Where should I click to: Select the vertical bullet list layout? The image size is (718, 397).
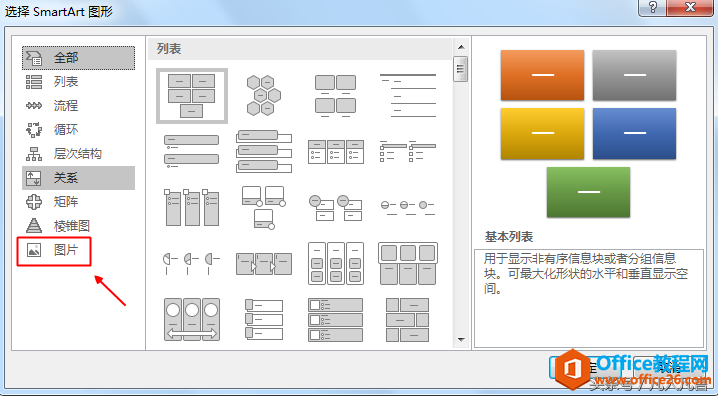click(192, 151)
